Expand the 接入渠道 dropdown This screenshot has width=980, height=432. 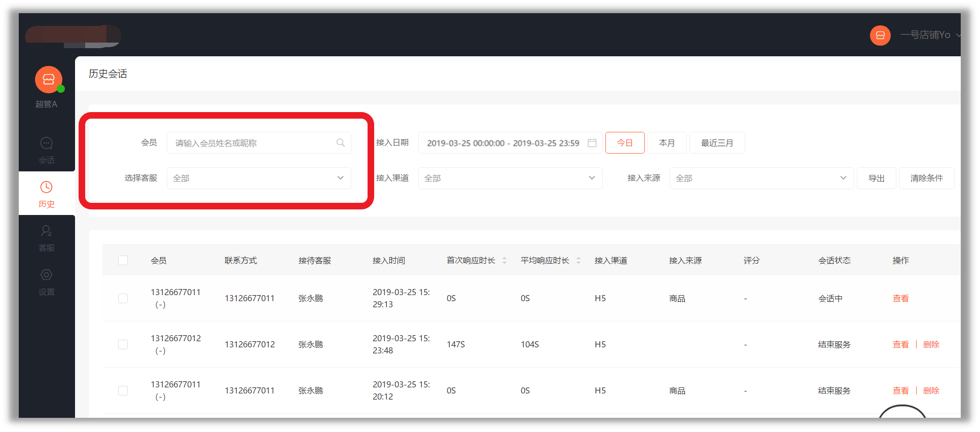pos(510,178)
